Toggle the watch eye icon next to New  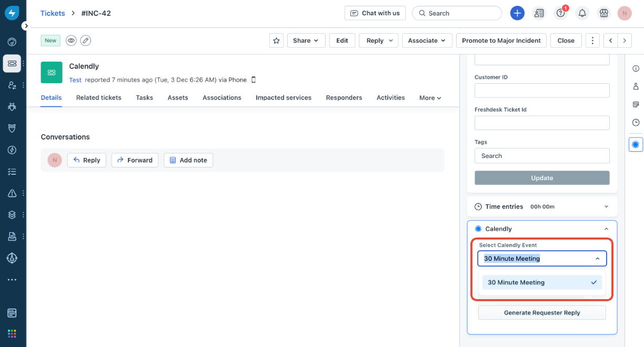pos(71,41)
